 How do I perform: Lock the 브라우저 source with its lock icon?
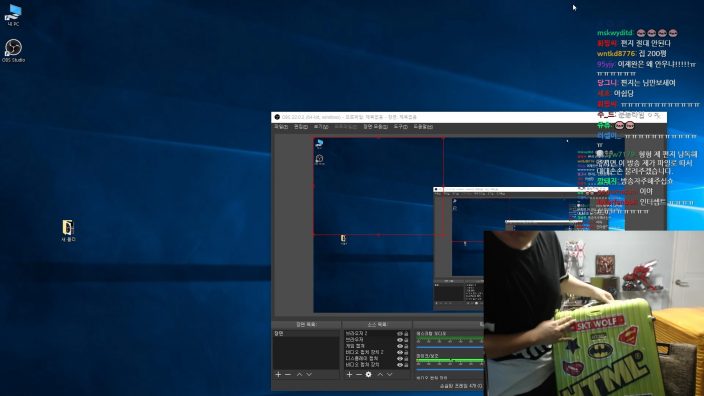pos(406,340)
